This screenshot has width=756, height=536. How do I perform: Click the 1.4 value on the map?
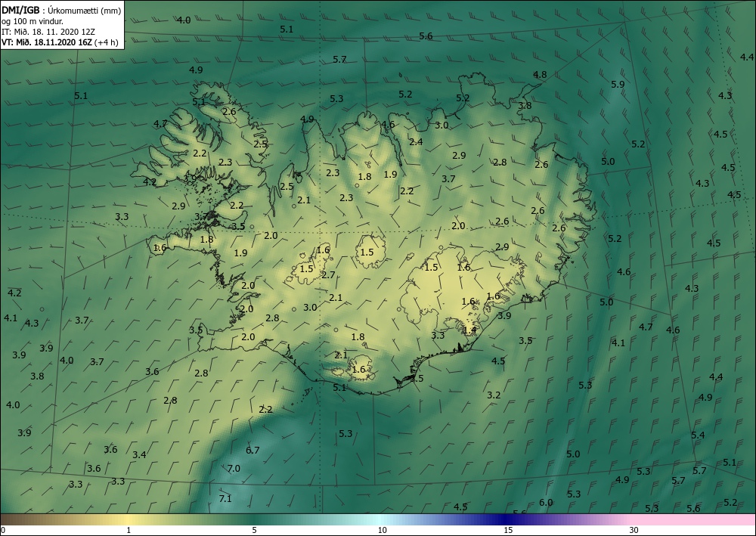point(469,330)
